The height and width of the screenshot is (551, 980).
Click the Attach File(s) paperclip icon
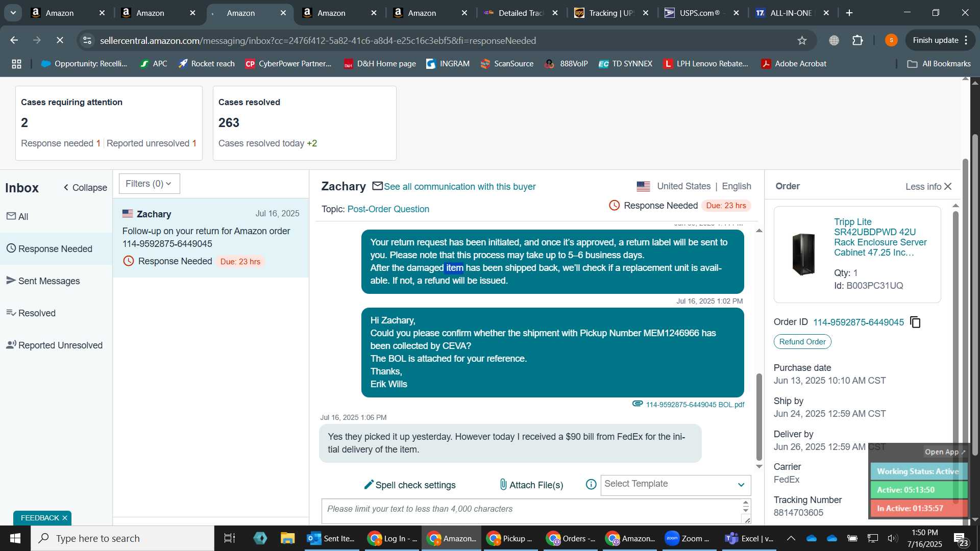point(503,485)
